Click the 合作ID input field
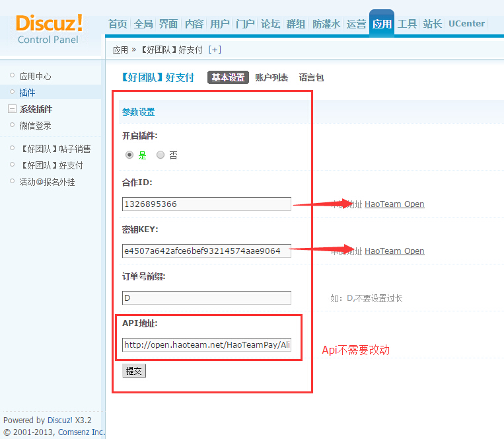 coord(207,204)
